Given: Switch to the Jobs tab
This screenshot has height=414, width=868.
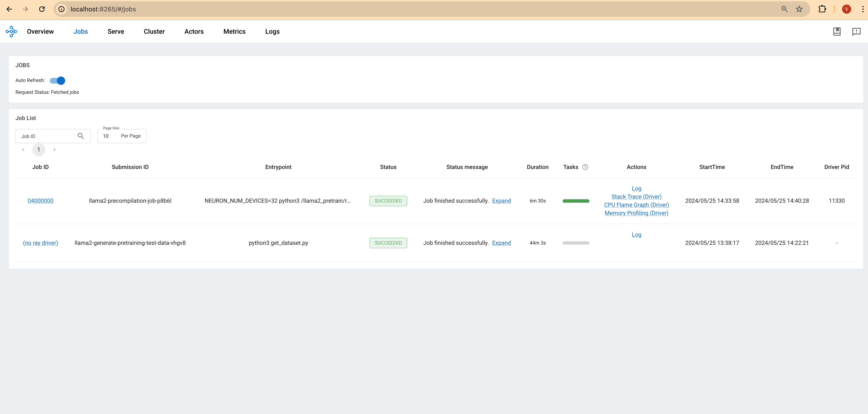Looking at the screenshot, I should tap(81, 31).
